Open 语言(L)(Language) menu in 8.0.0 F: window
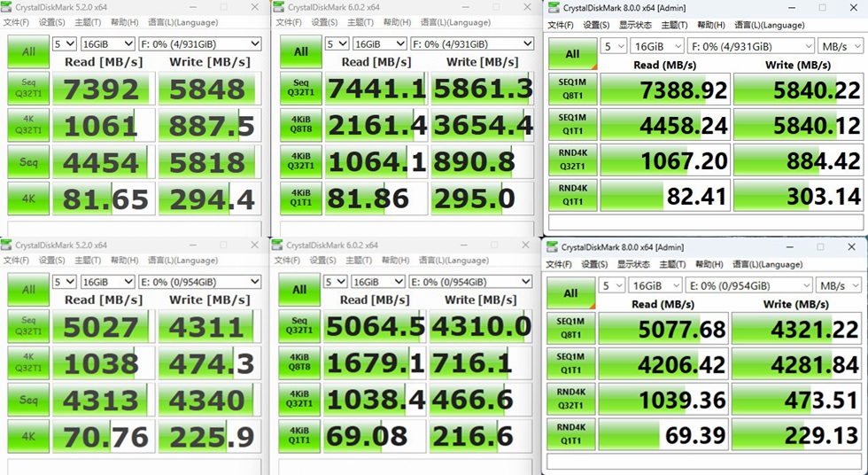Screen dimensions: 868x475 click(x=769, y=25)
